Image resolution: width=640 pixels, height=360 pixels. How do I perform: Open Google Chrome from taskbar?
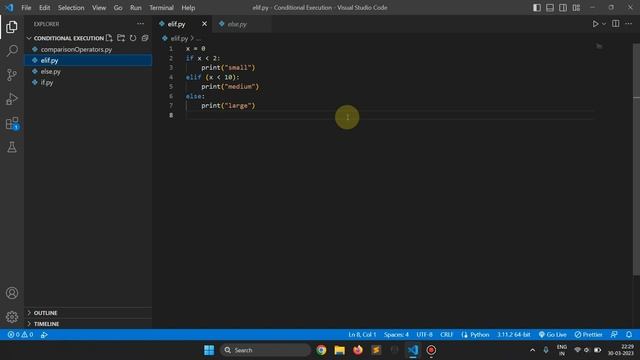pyautogui.click(x=321, y=350)
